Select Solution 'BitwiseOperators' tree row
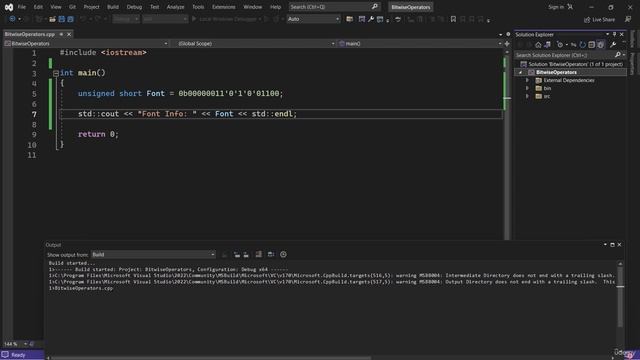The image size is (640, 360). (571, 64)
